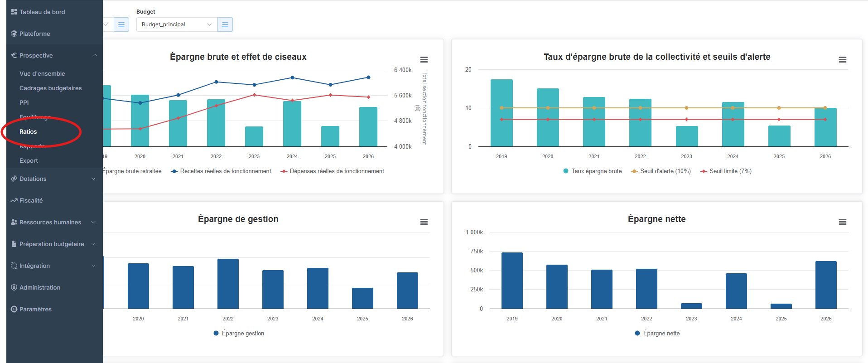Open the Taux d'épargne brute chart menu icon
The height and width of the screenshot is (363, 868).
842,60
